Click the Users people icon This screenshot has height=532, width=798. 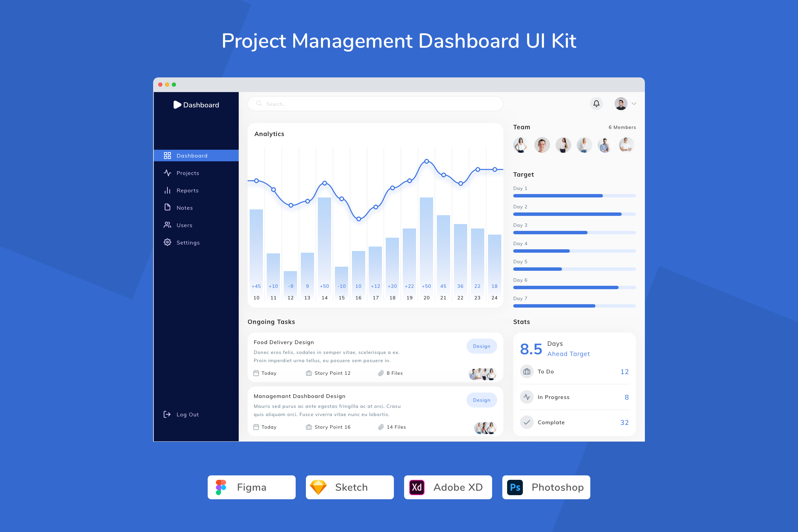click(167, 225)
